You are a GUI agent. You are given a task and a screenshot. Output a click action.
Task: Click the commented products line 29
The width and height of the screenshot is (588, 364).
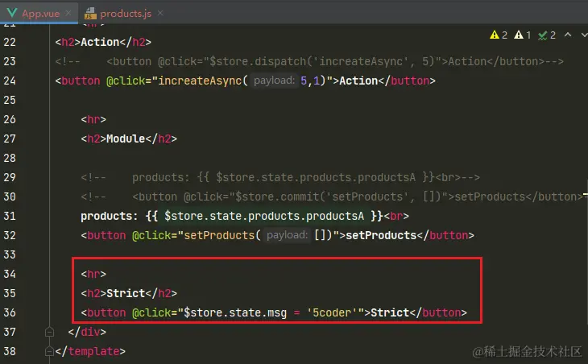pos(280,177)
